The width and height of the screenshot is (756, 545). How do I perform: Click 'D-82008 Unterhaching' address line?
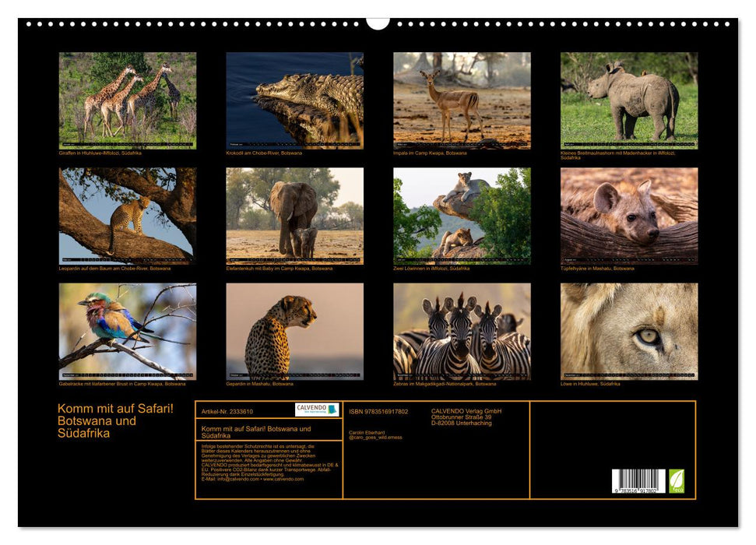pos(462,424)
